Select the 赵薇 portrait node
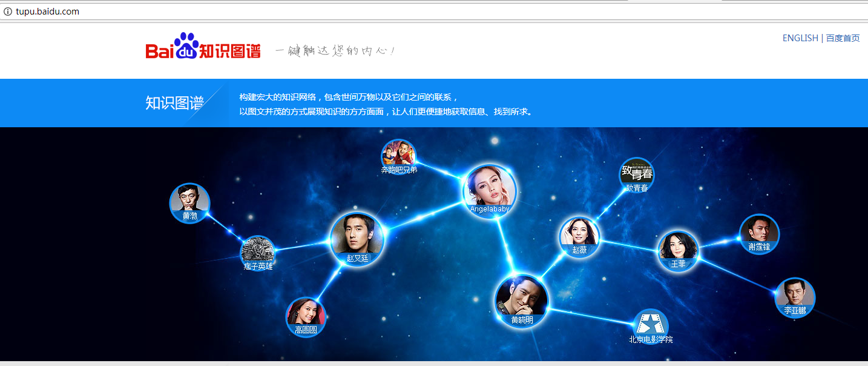Image resolution: width=868 pixels, height=366 pixels. point(579,237)
